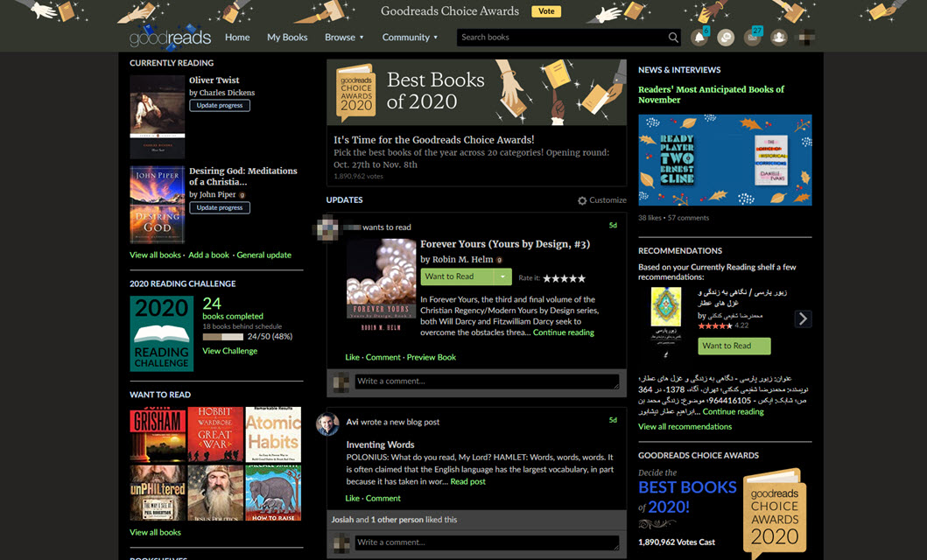Click the General update link

(x=263, y=255)
